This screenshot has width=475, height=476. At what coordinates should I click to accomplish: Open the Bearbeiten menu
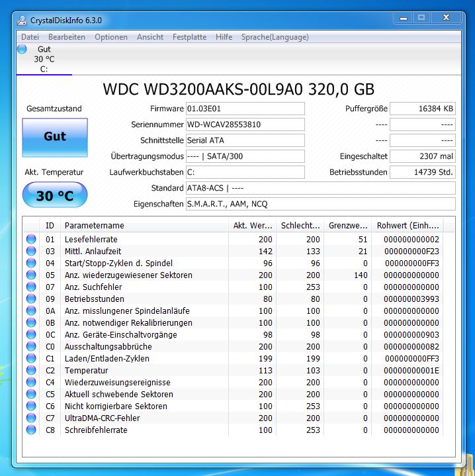(x=67, y=37)
